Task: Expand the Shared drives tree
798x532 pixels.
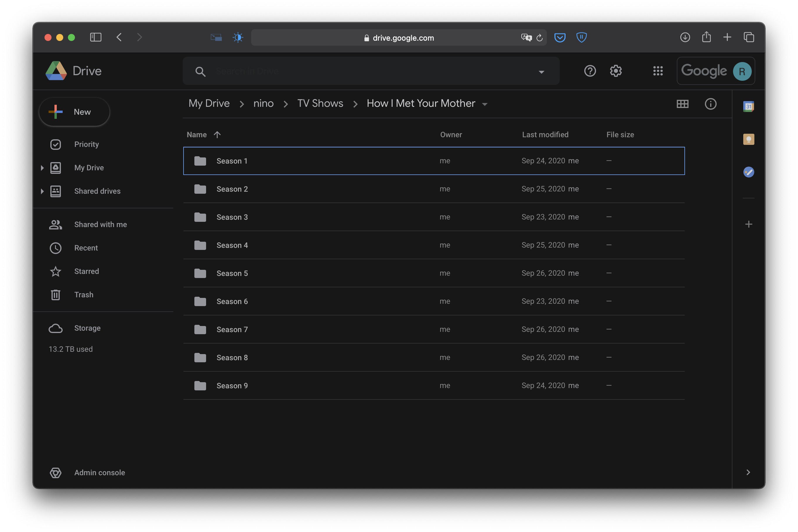Action: point(42,191)
